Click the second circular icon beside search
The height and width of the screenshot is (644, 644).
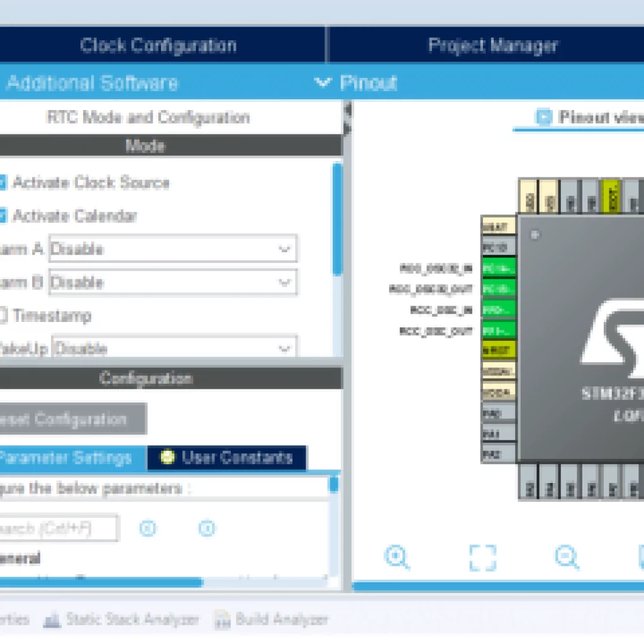pyautogui.click(x=207, y=528)
